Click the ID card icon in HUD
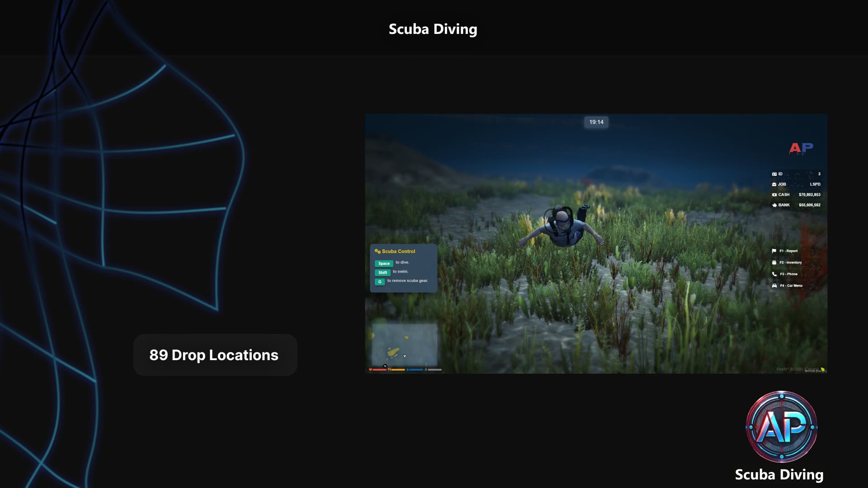 [774, 174]
